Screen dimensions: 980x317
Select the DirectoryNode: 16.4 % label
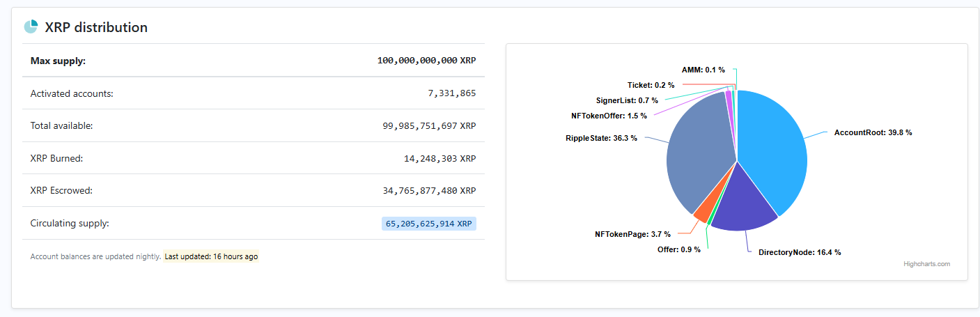800,252
